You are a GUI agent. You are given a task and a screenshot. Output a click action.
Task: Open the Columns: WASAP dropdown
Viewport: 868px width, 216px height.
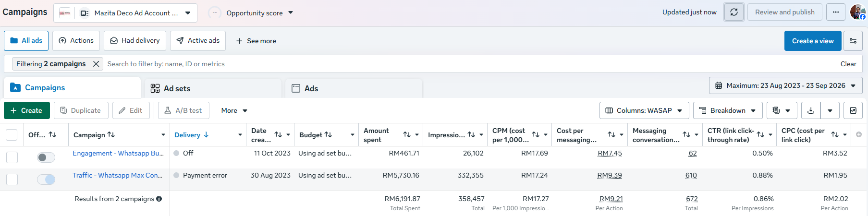[x=644, y=110]
